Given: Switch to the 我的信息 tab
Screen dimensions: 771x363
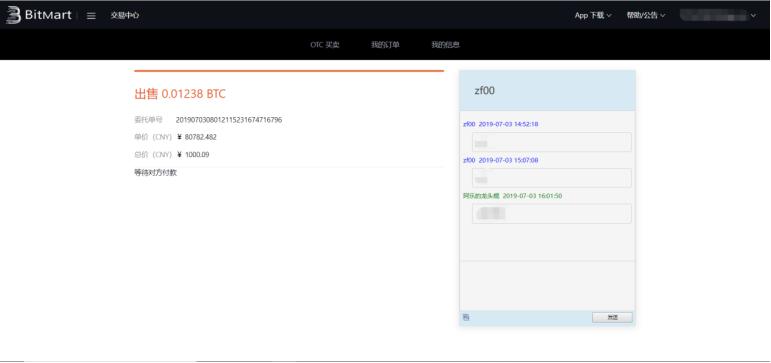Looking at the screenshot, I should [x=445, y=45].
